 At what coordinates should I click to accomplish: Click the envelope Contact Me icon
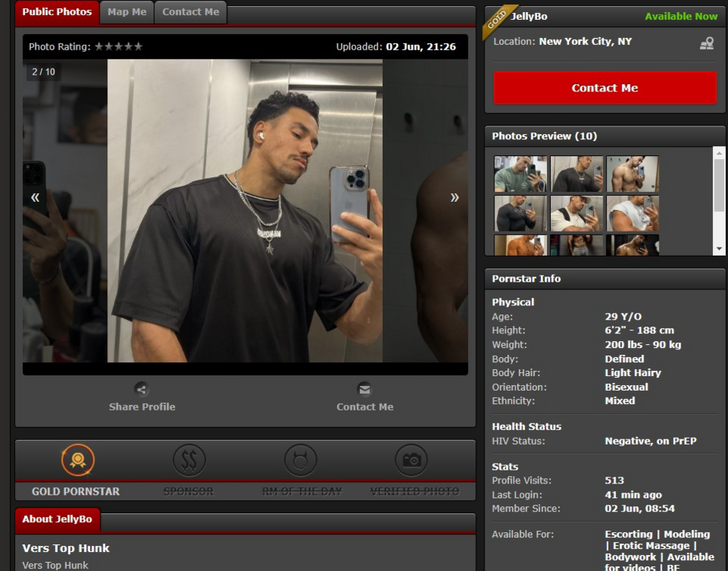[x=364, y=389]
